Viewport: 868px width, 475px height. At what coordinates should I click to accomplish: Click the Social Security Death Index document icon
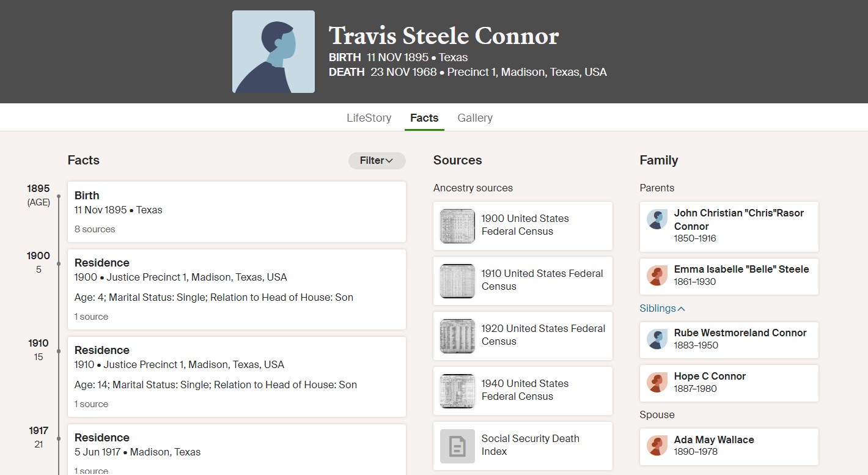click(457, 446)
